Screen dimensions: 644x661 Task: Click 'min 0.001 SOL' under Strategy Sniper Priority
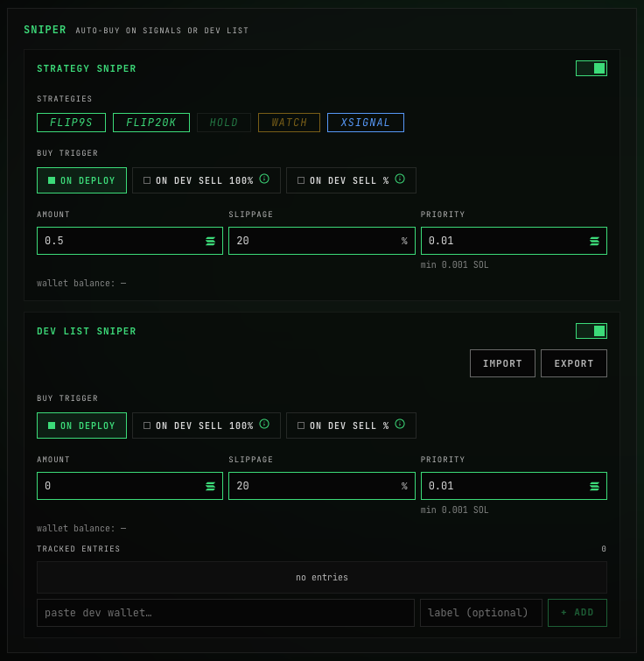pyautogui.click(x=454, y=264)
